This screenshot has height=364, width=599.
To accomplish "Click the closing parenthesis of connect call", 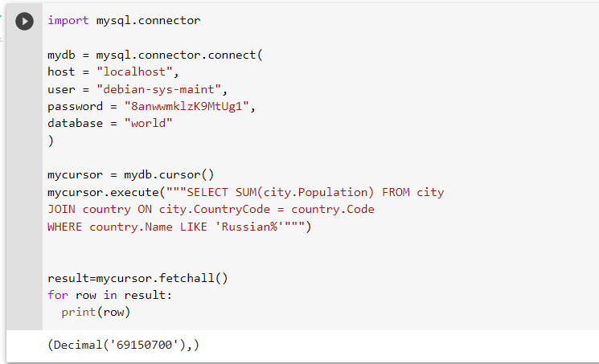I will tap(51, 141).
